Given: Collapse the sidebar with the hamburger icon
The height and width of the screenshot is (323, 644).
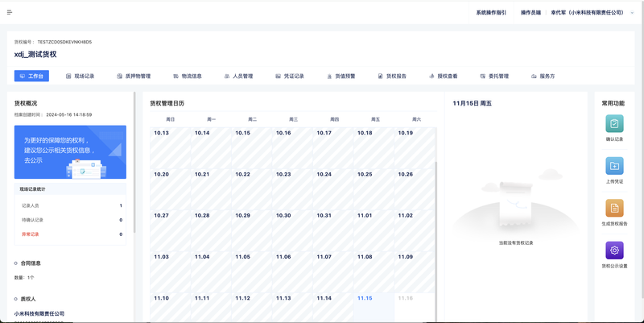Looking at the screenshot, I should point(10,12).
